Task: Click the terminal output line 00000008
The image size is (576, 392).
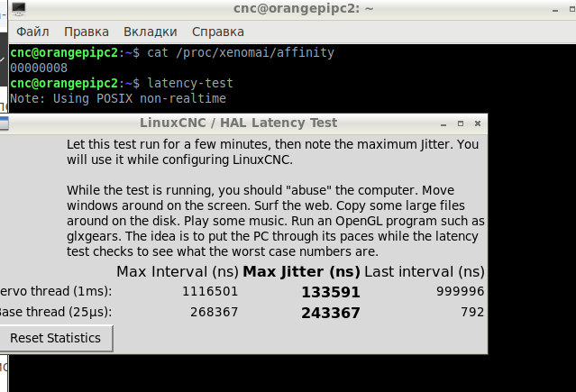Action: pyautogui.click(x=39, y=68)
